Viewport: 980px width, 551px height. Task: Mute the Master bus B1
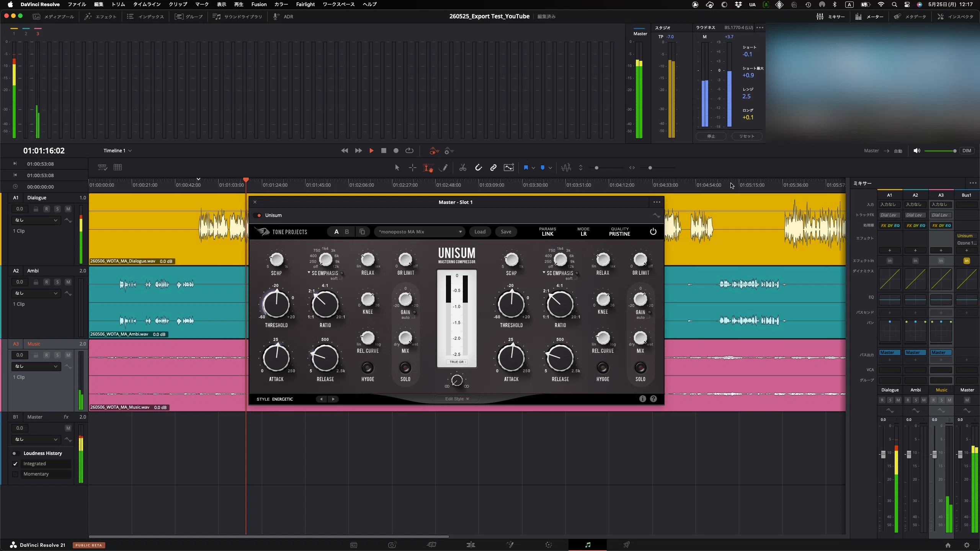pyautogui.click(x=68, y=428)
